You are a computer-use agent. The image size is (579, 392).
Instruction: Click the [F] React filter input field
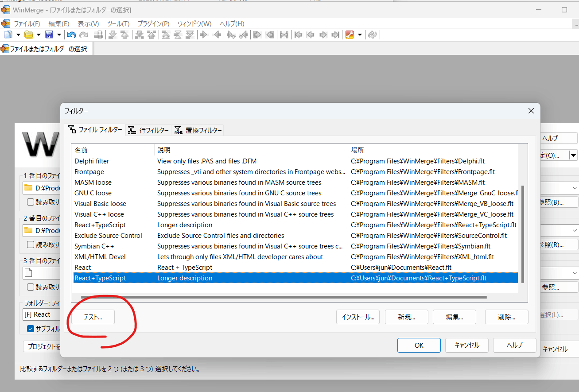41,314
